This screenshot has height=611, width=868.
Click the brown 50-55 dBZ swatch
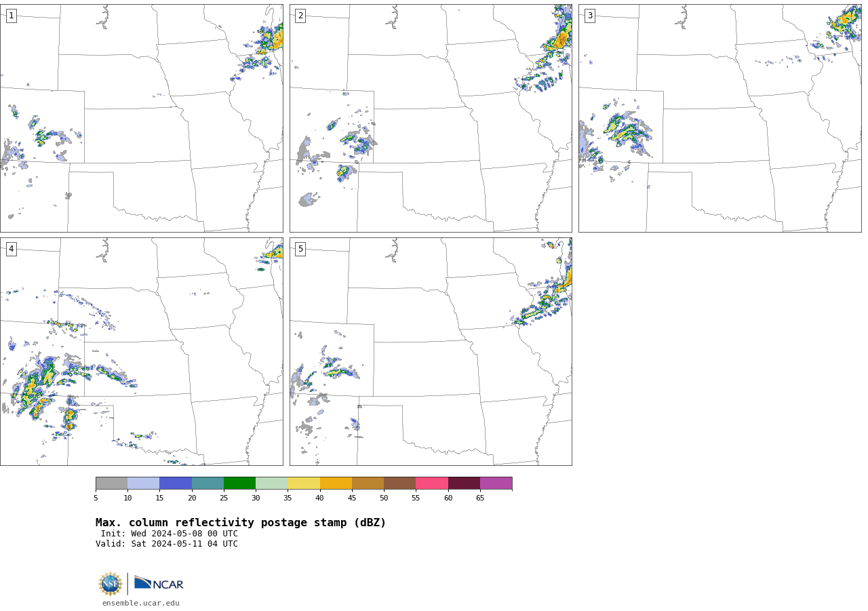click(399, 484)
